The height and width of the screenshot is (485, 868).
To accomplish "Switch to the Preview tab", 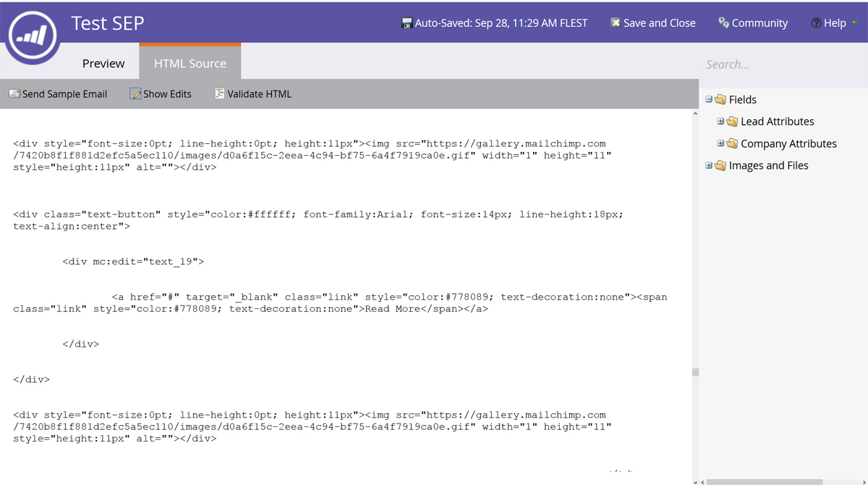I will 103,64.
